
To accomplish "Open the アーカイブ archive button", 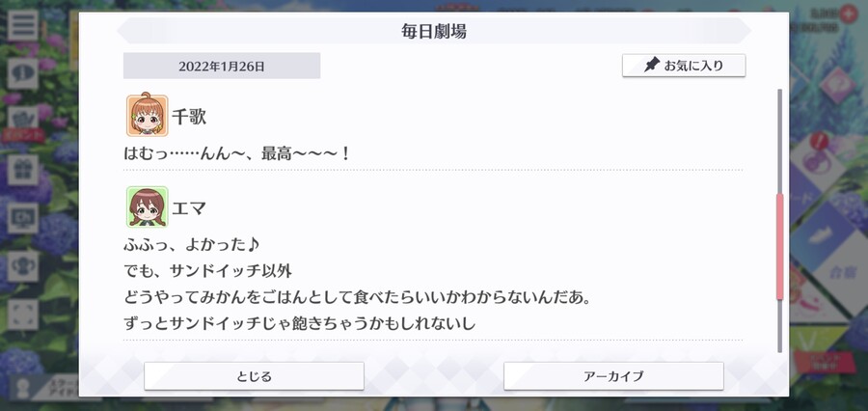I will (613, 376).
